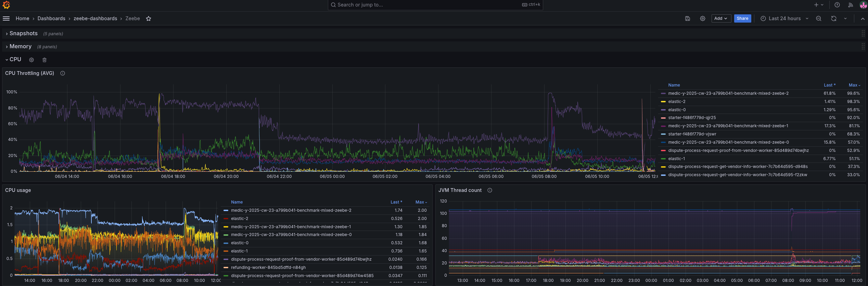The width and height of the screenshot is (868, 286).
Task: Toggle benchmark-mixed-zeebe-0 in CPU usage legend
Action: coord(291,235)
